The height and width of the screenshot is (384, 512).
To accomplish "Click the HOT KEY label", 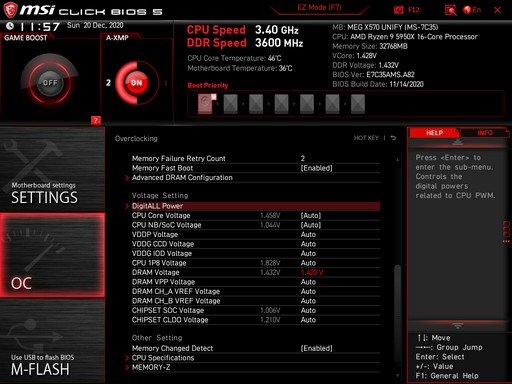I will [366, 138].
